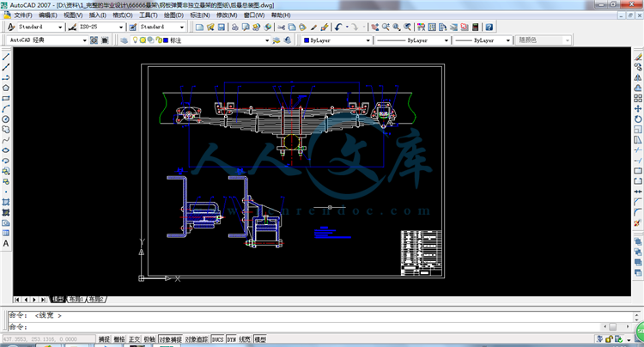This screenshot has height=347, width=644.
Task: Switch to the 布局1 layout tab
Action: pos(76,300)
